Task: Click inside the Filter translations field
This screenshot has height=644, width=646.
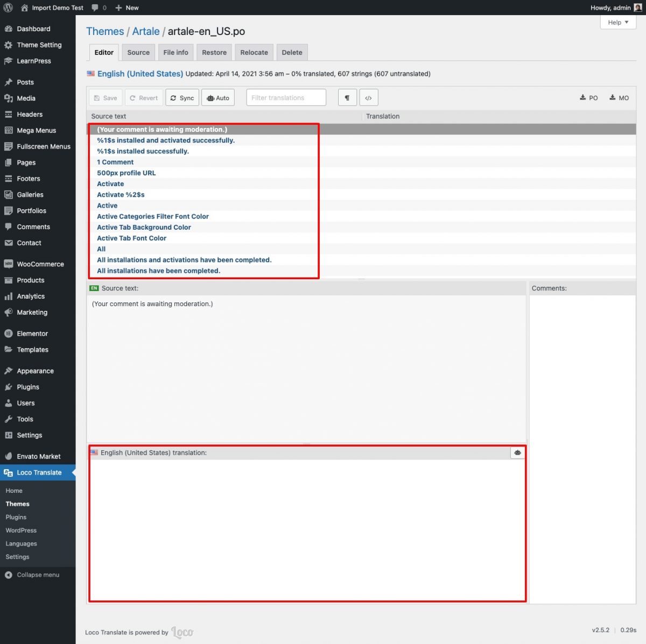Action: tap(286, 97)
